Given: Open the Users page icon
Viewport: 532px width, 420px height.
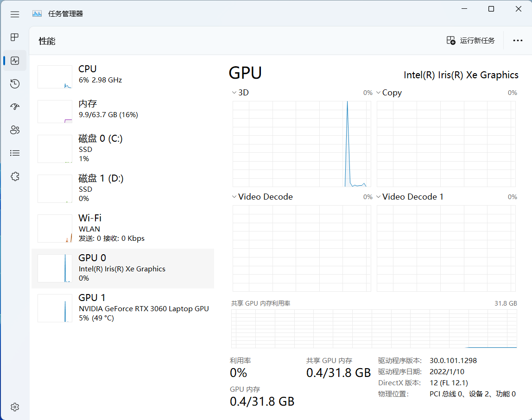Looking at the screenshot, I should (x=15, y=130).
